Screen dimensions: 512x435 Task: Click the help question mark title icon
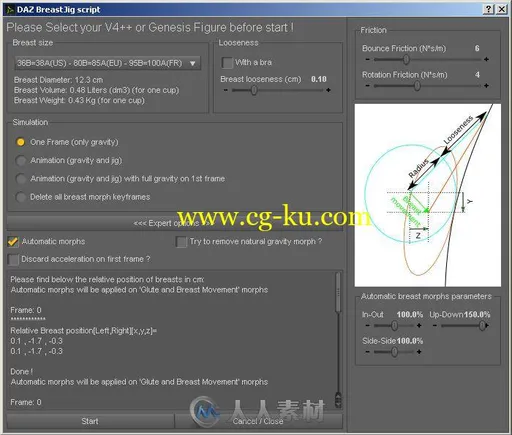point(488,9)
